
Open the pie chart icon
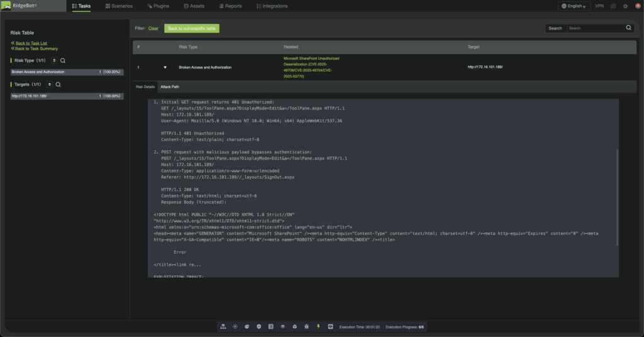point(247,327)
